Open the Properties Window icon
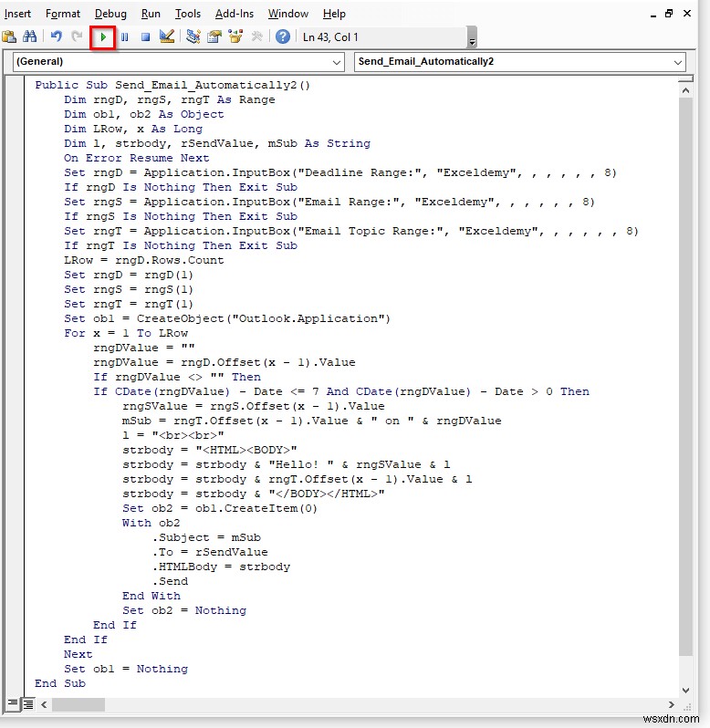This screenshot has height=728, width=710. [x=214, y=36]
